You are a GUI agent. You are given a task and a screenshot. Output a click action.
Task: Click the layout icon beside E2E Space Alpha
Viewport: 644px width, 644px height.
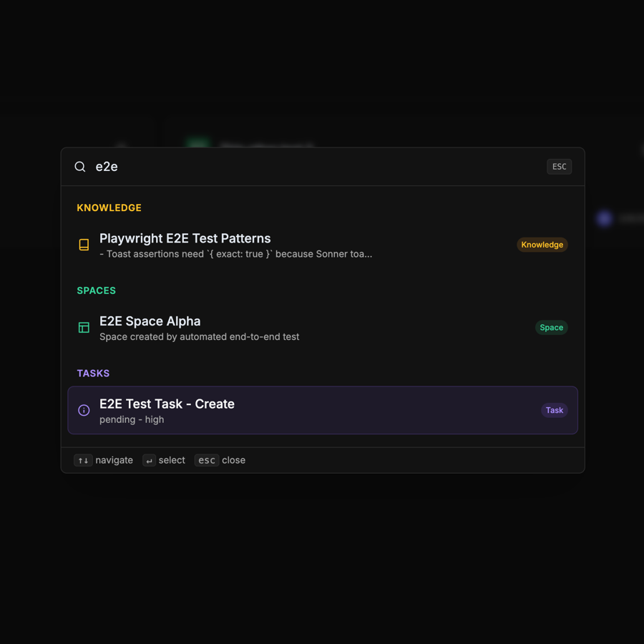[x=84, y=327]
